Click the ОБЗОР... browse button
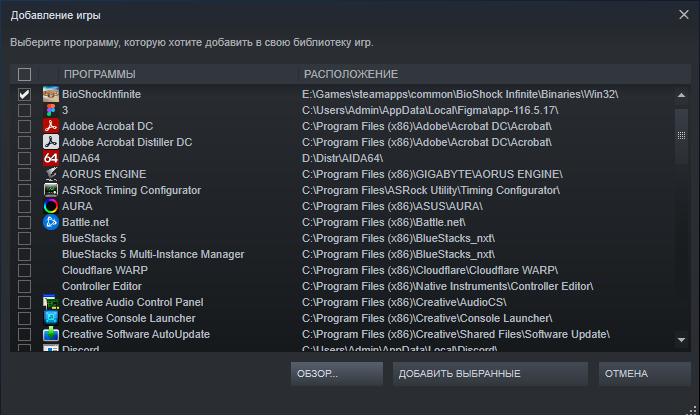This screenshot has height=415, width=700. click(337, 374)
